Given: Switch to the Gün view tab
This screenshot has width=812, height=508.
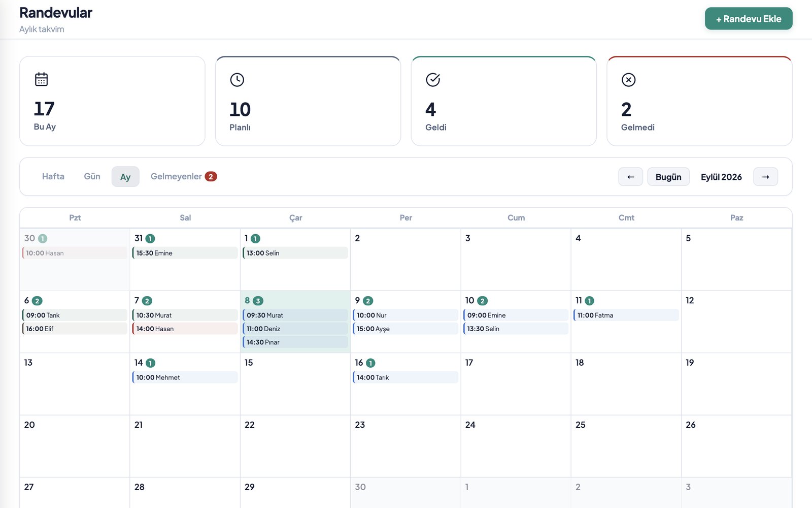Looking at the screenshot, I should click(92, 177).
